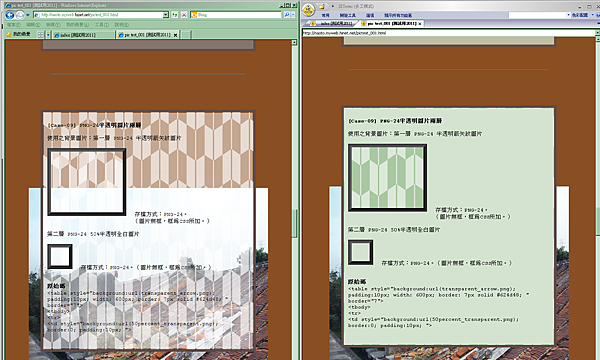Click the 原始碼 label in IE page
Screen dimensions: 600x360
click(x=56, y=286)
